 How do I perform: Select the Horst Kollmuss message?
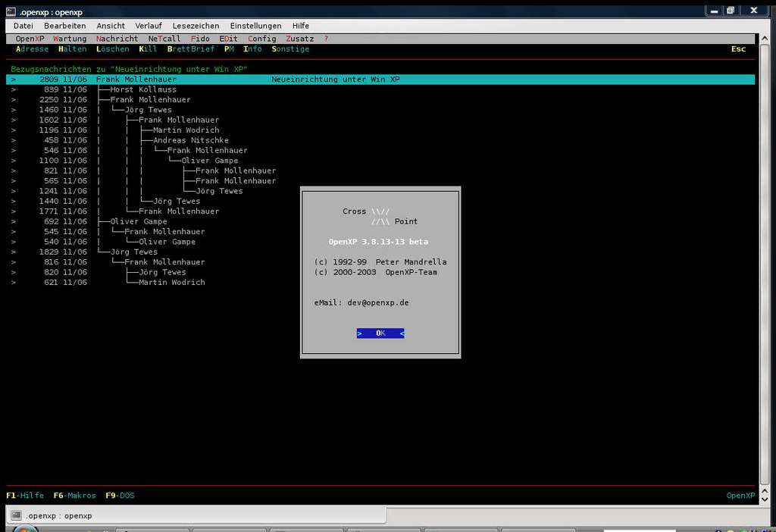(x=143, y=89)
